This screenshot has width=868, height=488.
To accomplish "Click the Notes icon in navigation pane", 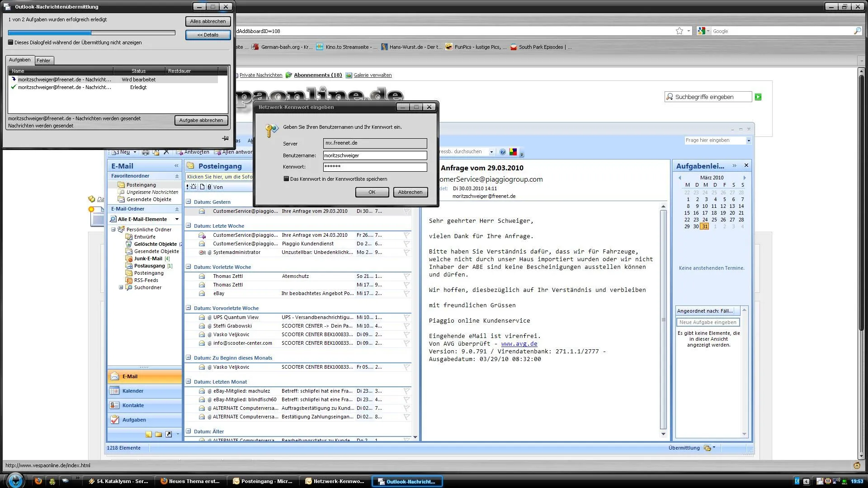I will [x=149, y=434].
